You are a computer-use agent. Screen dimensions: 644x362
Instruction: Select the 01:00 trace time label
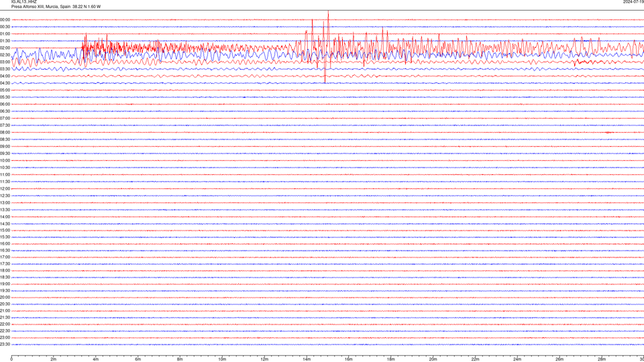[5, 34]
